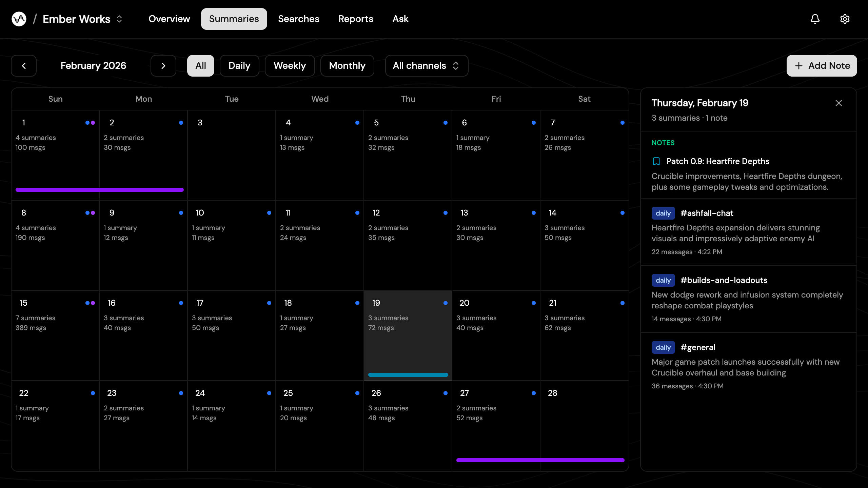Click the Ember Works logo icon
The height and width of the screenshot is (488, 868).
coord(19,19)
